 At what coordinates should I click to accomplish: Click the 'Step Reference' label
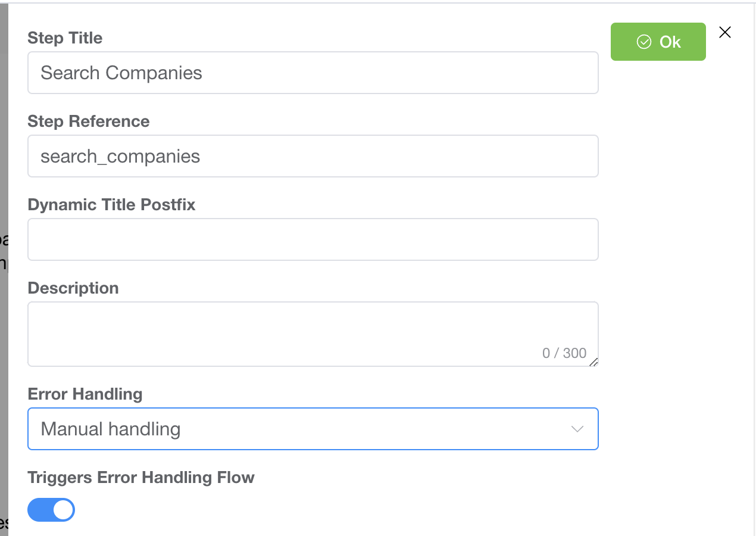click(x=89, y=121)
